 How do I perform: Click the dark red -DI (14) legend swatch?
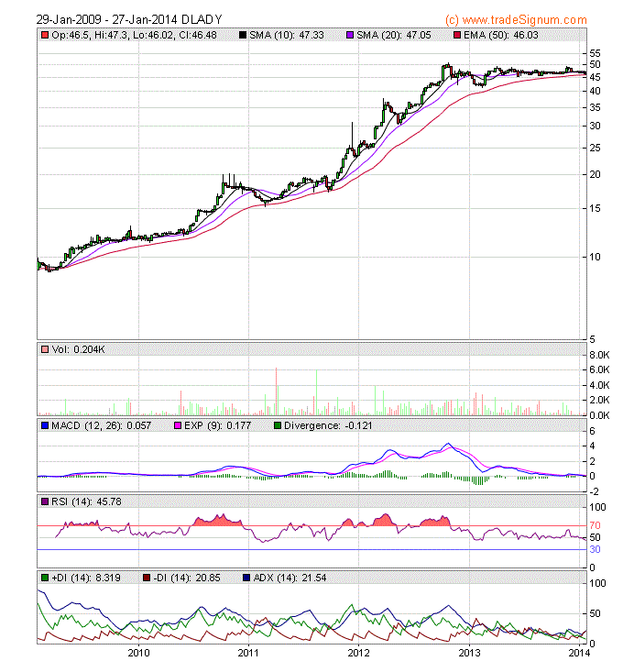[x=147, y=578]
